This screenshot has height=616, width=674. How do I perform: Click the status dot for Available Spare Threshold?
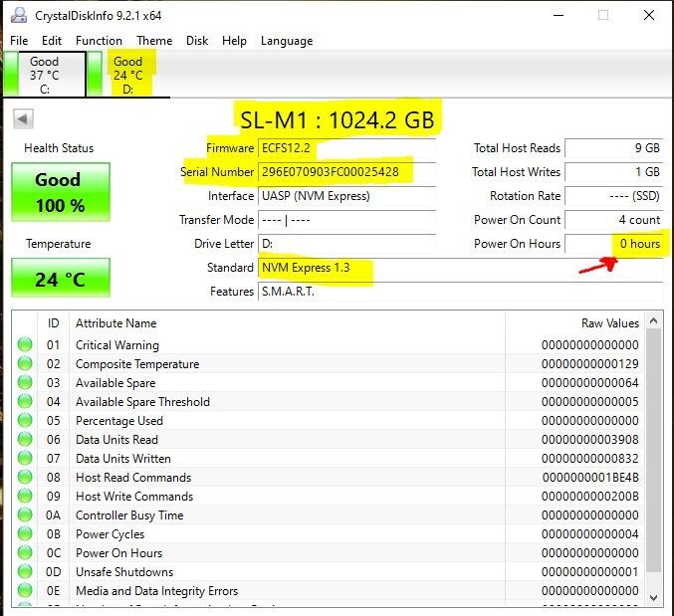coord(25,401)
